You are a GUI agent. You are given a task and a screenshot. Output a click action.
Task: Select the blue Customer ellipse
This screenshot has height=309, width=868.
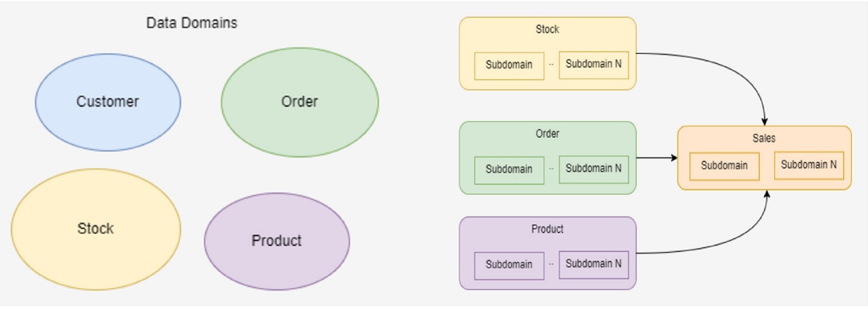point(108,102)
